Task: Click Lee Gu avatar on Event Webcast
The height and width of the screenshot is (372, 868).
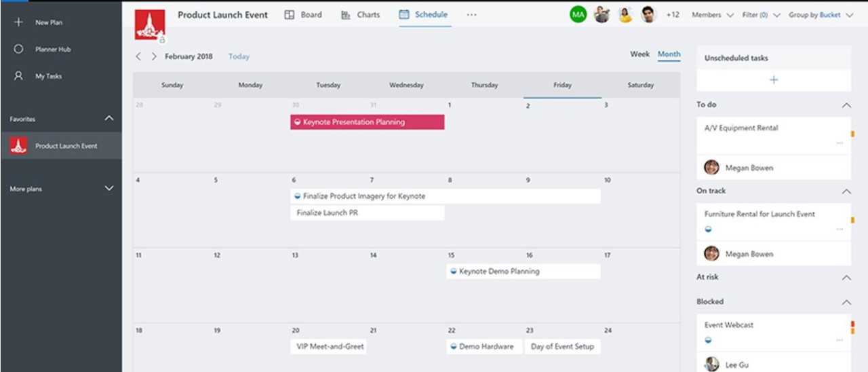Action: tap(711, 365)
